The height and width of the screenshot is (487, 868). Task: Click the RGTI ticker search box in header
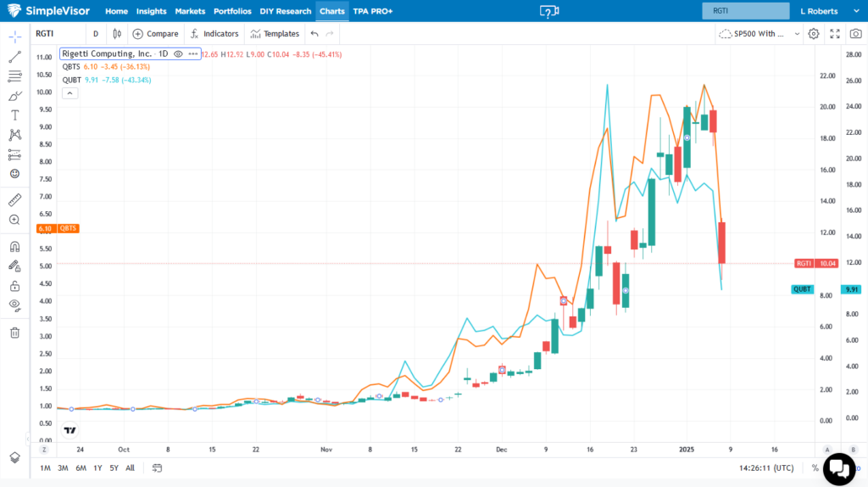(x=745, y=11)
